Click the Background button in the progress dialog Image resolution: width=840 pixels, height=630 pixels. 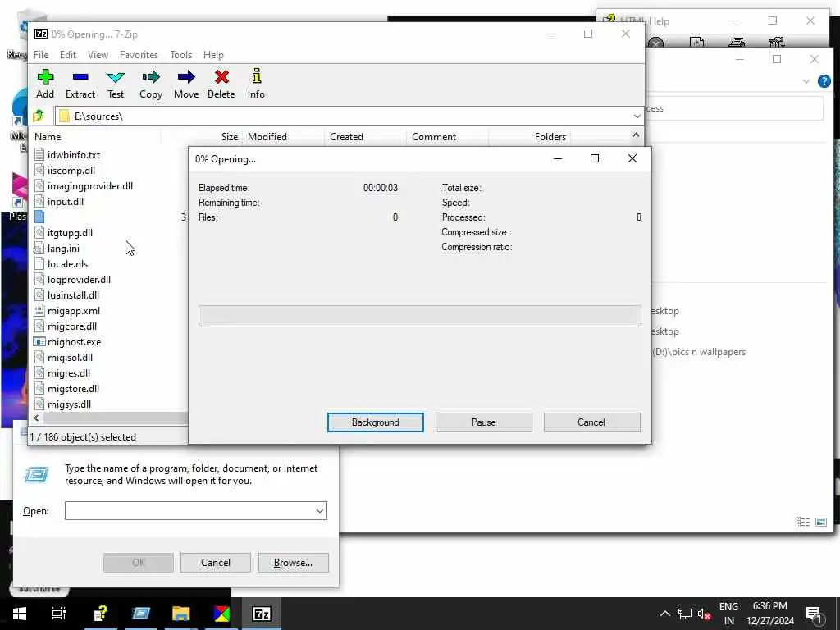(x=376, y=422)
